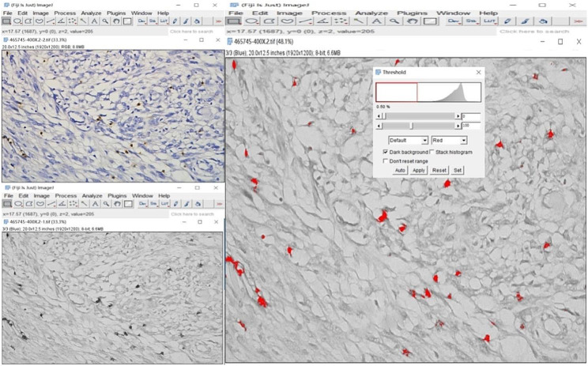Screen dimensions: 588x366
Task: Select the Rectangle selection tool in right window
Action: (234, 21)
